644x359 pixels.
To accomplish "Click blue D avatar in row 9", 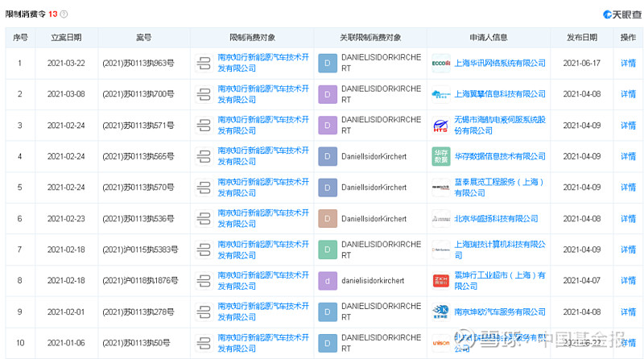I will pos(328,312).
